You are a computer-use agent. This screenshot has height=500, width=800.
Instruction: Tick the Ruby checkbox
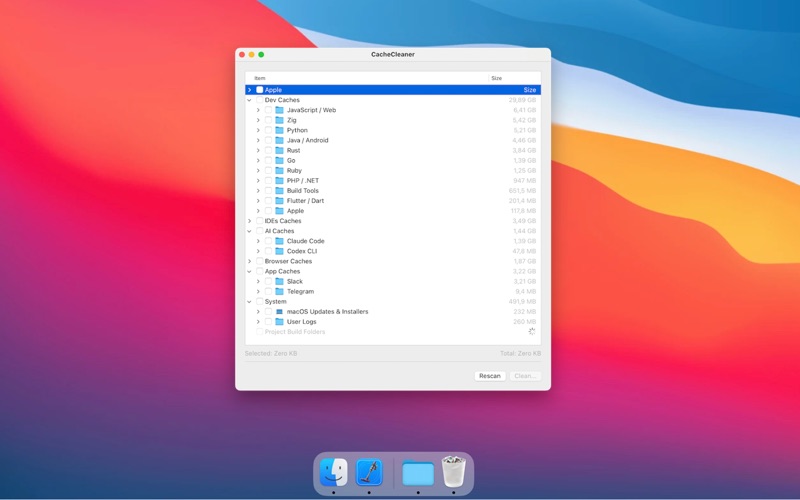pyautogui.click(x=268, y=170)
